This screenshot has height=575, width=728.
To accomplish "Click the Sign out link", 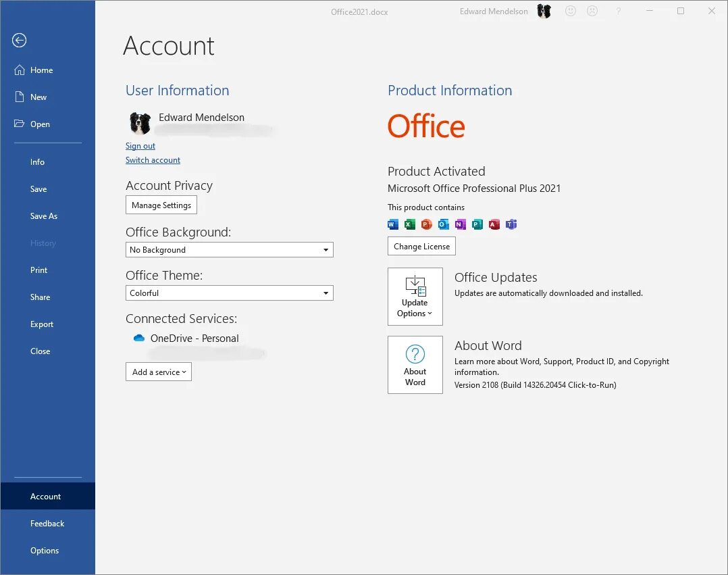I will (140, 145).
